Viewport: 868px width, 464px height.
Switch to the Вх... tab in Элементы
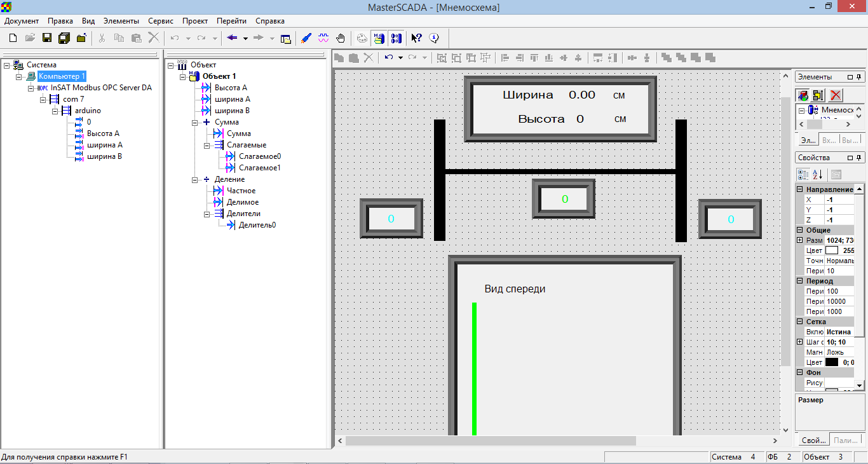[x=829, y=140]
